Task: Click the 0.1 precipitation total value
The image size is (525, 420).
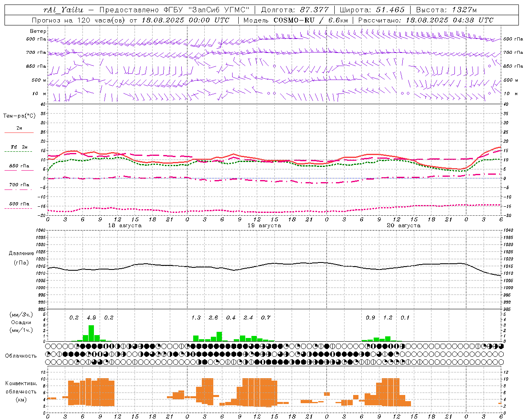Action: pyautogui.click(x=405, y=317)
